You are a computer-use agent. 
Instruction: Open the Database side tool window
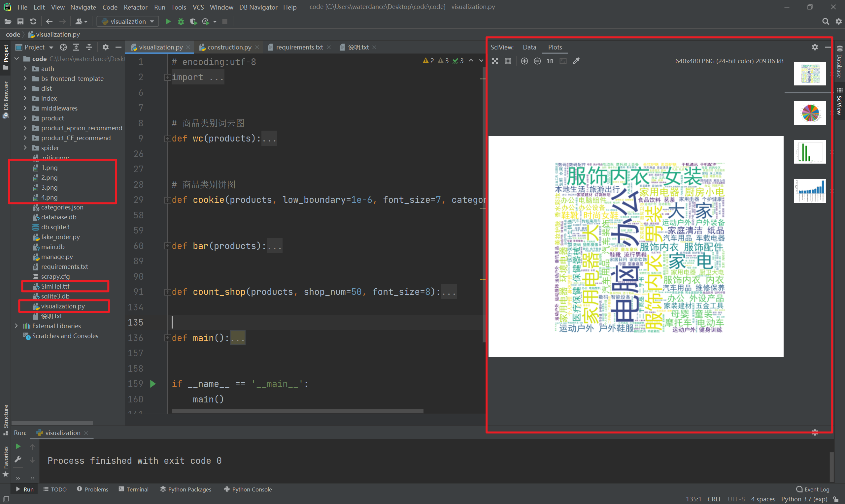840,62
